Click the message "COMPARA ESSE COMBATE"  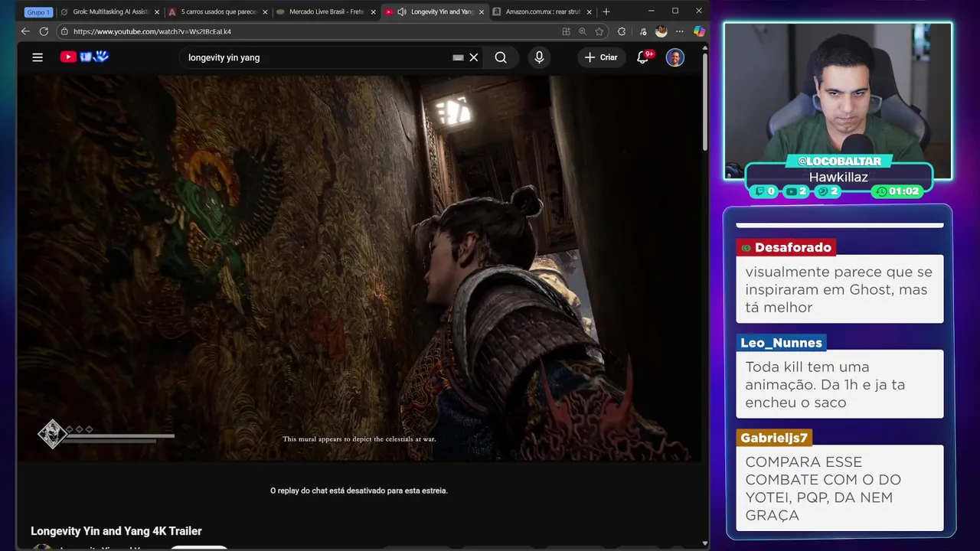click(x=839, y=488)
